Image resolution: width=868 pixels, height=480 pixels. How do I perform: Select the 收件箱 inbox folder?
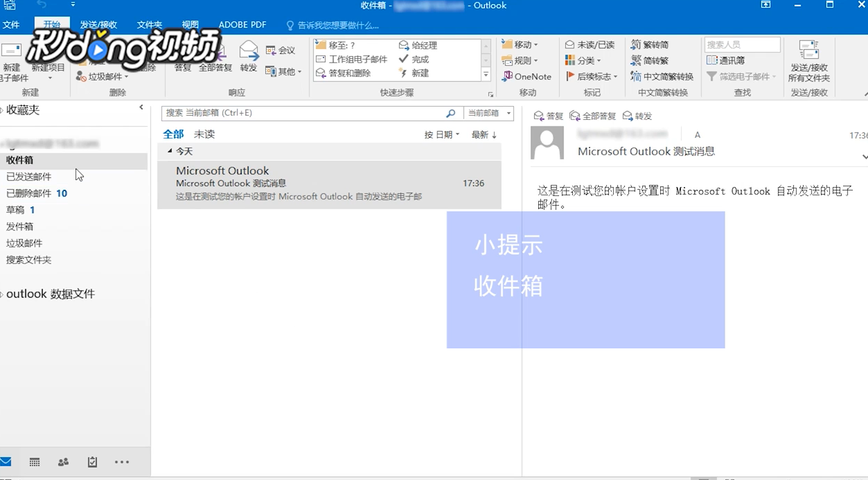coord(73,160)
